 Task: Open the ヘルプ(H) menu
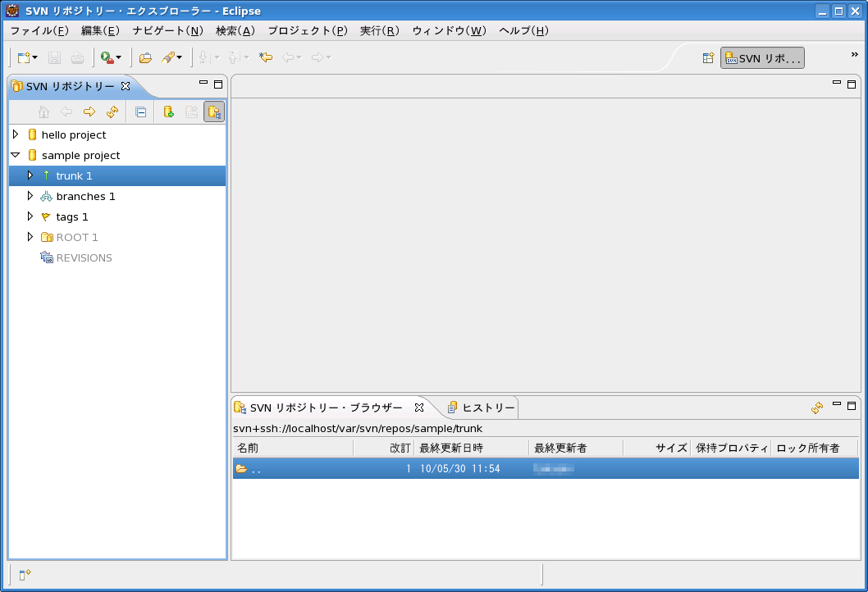click(523, 31)
